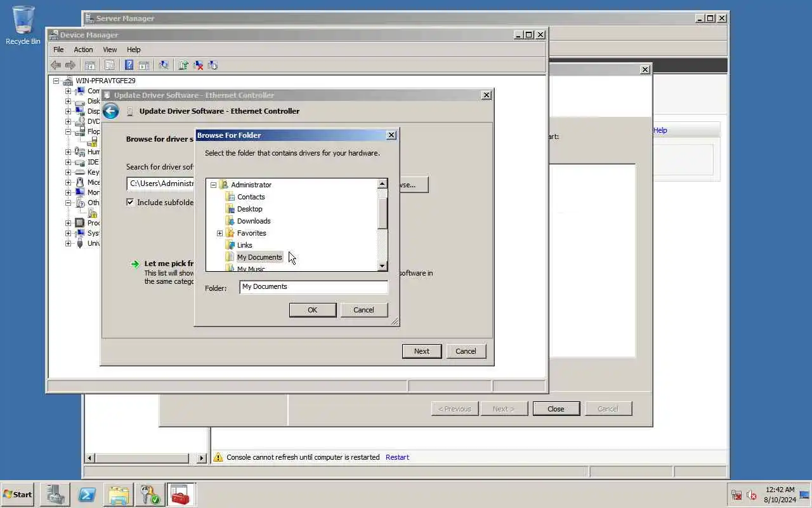
Task: Toggle the show/hide console tree toolbar icon
Action: click(90, 65)
